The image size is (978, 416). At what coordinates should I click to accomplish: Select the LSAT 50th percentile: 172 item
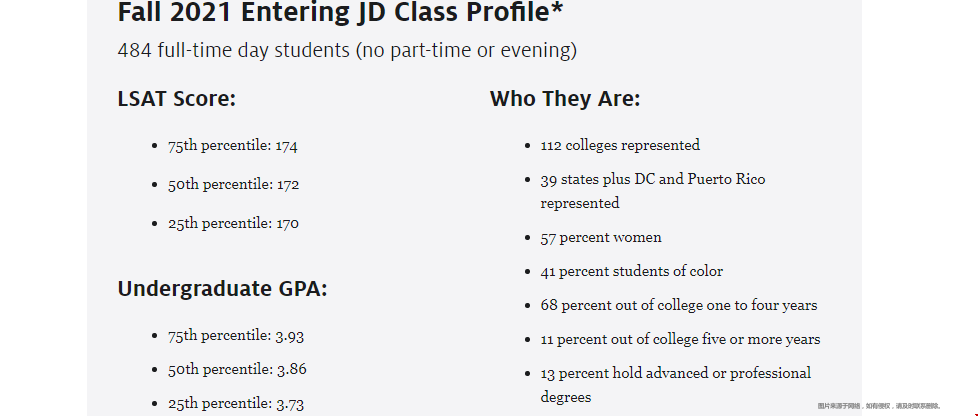pyautogui.click(x=233, y=185)
